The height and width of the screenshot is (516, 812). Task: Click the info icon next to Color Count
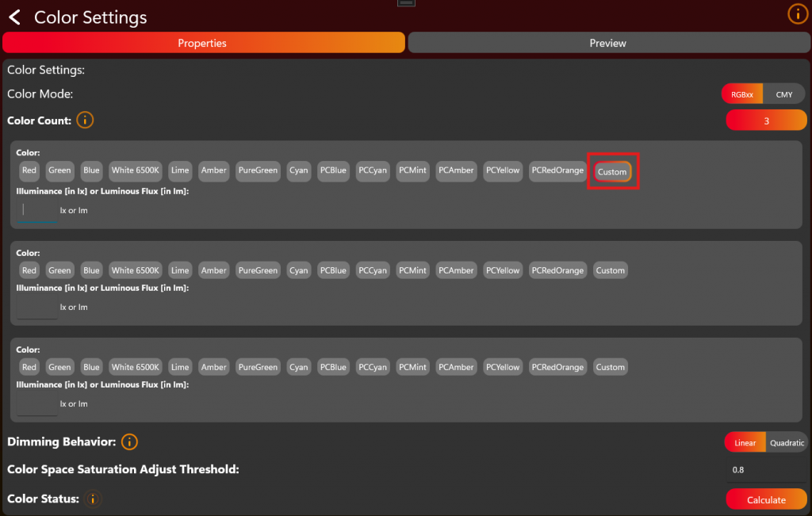point(84,120)
